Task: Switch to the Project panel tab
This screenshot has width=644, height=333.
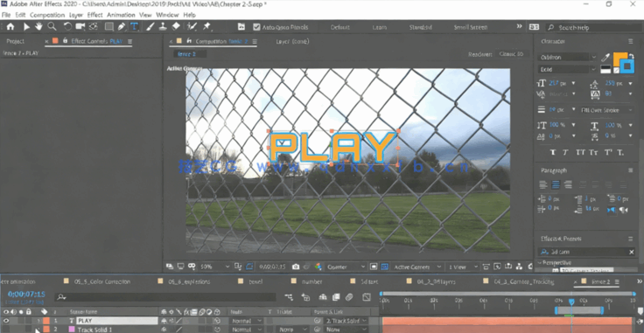Action: pos(16,41)
